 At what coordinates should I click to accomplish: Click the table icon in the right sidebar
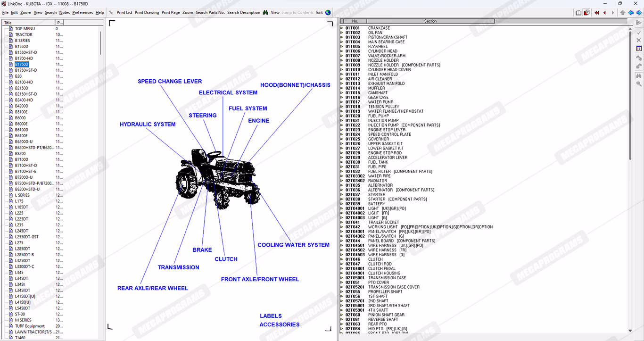point(639,49)
